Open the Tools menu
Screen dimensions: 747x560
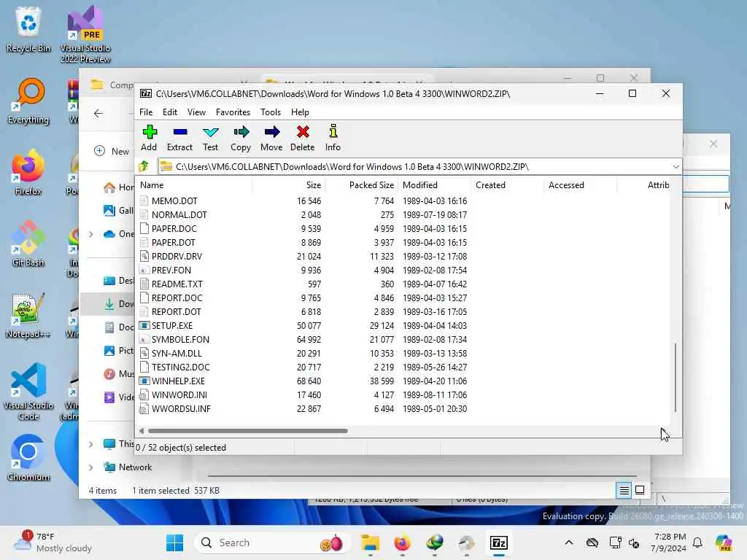tap(271, 112)
